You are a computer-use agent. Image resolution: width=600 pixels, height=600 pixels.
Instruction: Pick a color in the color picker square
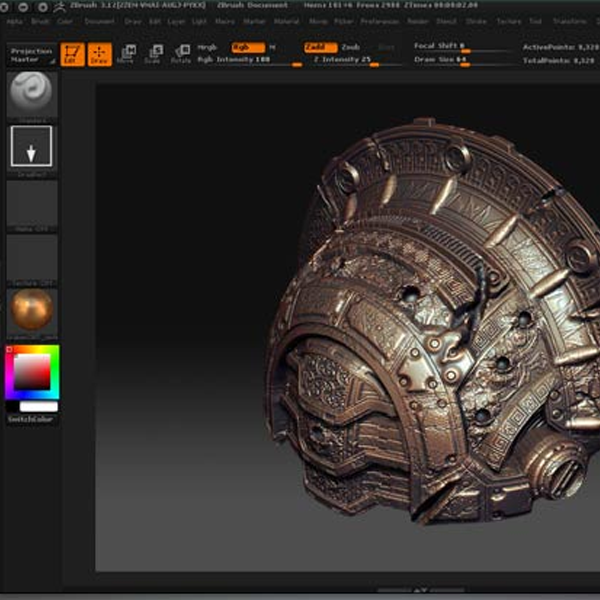pos(32,371)
